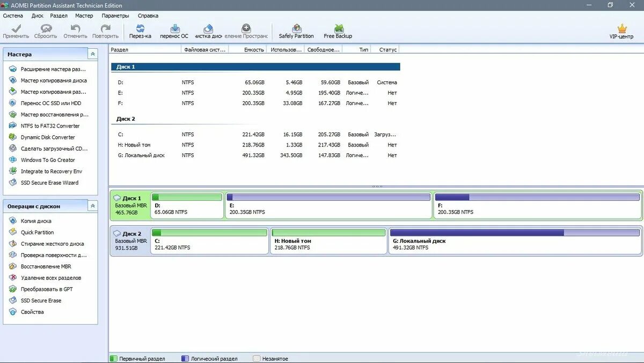This screenshot has width=644, height=363.
Task: Open disk Свойства (Properties)
Action: click(26, 312)
